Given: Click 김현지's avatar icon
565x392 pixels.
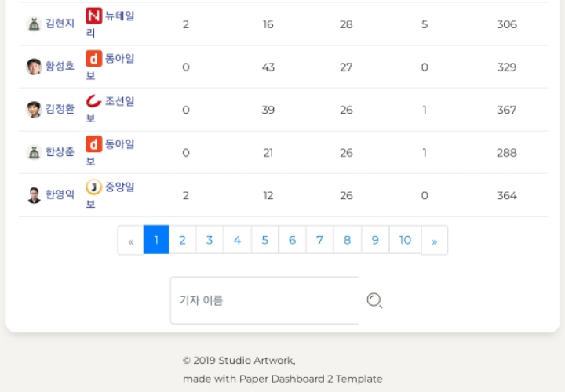Looking at the screenshot, I should click(x=34, y=24).
